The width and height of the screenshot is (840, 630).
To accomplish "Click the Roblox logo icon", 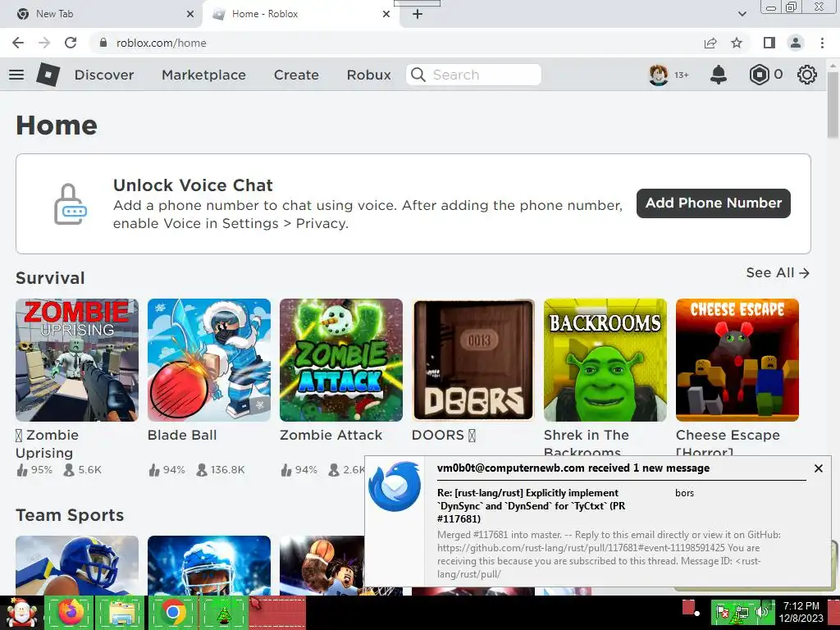I will (x=48, y=75).
